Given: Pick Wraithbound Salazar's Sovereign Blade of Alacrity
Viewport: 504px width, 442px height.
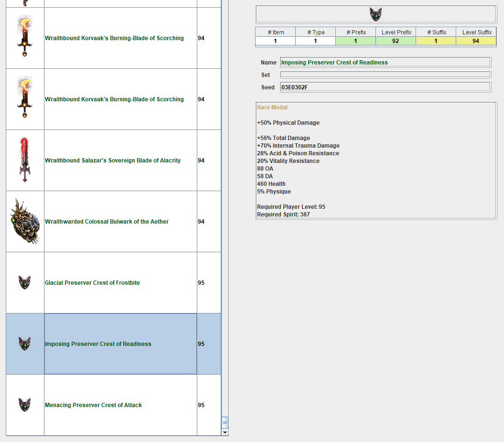Looking at the screenshot, I should point(113,161).
